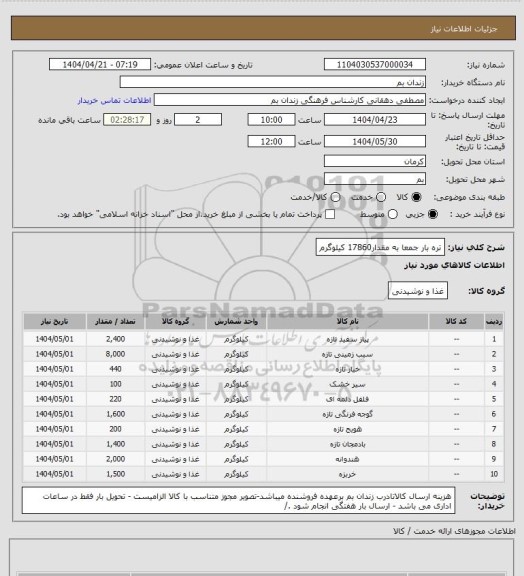
Task: Click the buyer notes text box
Action: pyautogui.click(x=238, y=501)
